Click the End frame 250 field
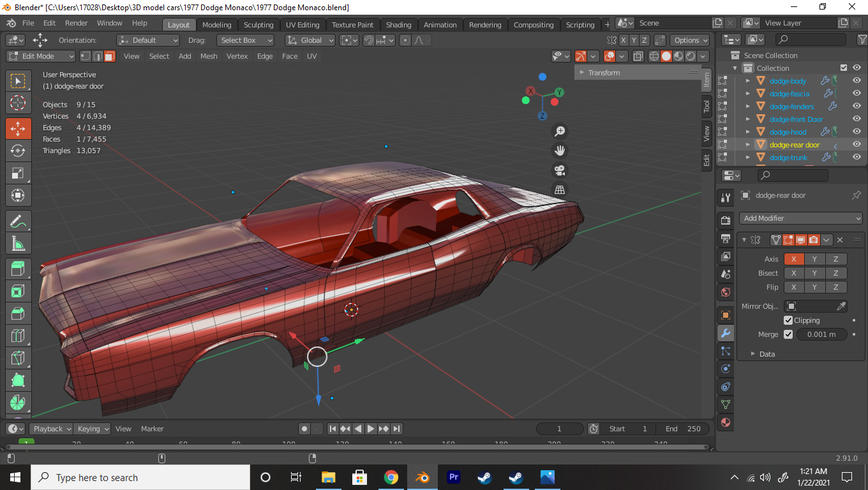Image resolution: width=868 pixels, height=490 pixels. tap(683, 429)
